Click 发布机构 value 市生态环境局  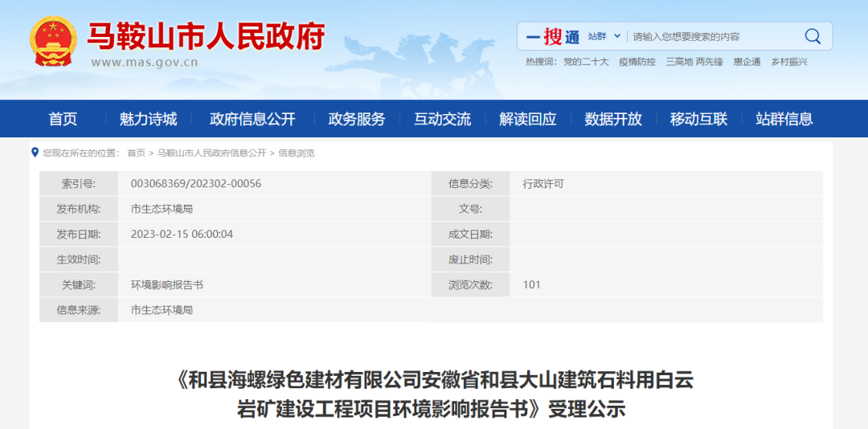pyautogui.click(x=162, y=209)
